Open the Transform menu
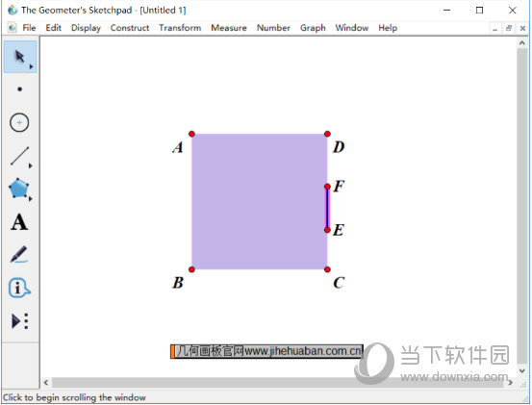 pyautogui.click(x=180, y=28)
